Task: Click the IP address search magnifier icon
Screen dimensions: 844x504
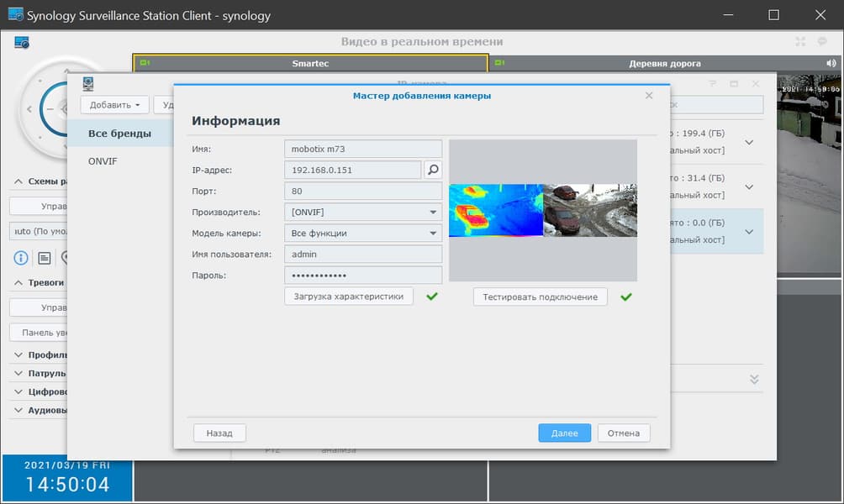Action: click(x=432, y=170)
